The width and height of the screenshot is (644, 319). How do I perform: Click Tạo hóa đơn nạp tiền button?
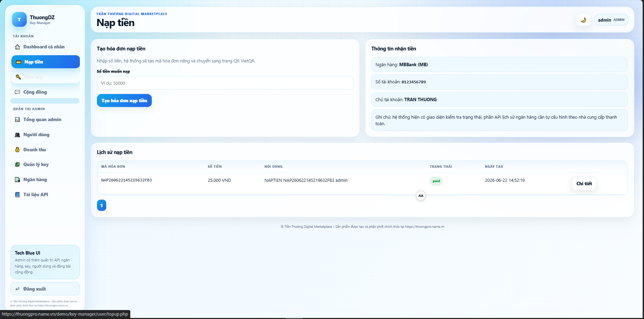coord(124,101)
